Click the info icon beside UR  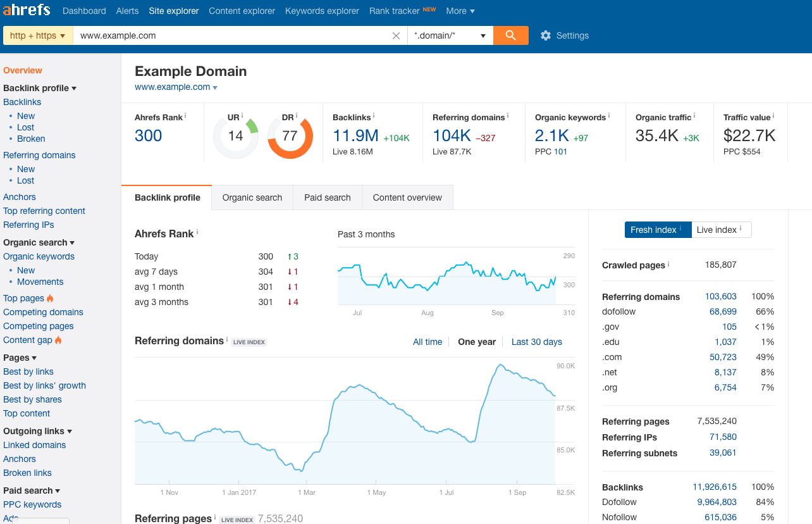(x=242, y=116)
